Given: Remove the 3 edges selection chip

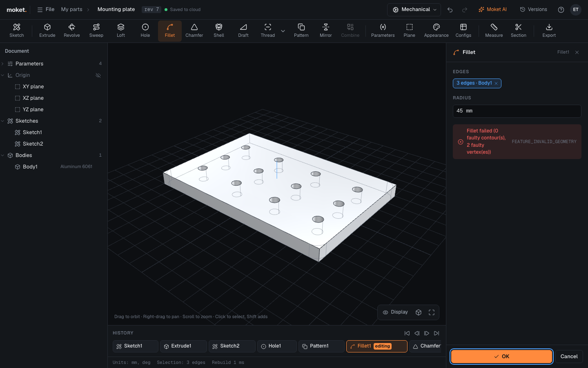Looking at the screenshot, I should [x=496, y=83].
